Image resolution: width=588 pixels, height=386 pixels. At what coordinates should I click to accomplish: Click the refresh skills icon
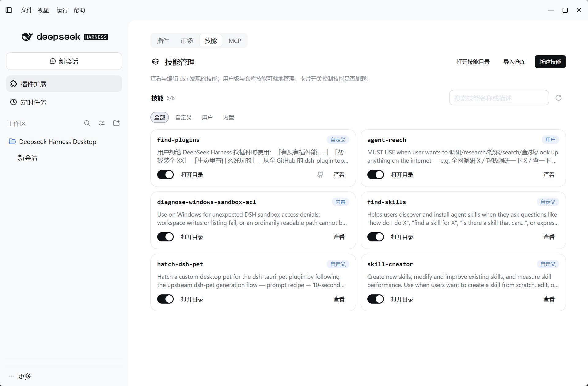point(559,98)
